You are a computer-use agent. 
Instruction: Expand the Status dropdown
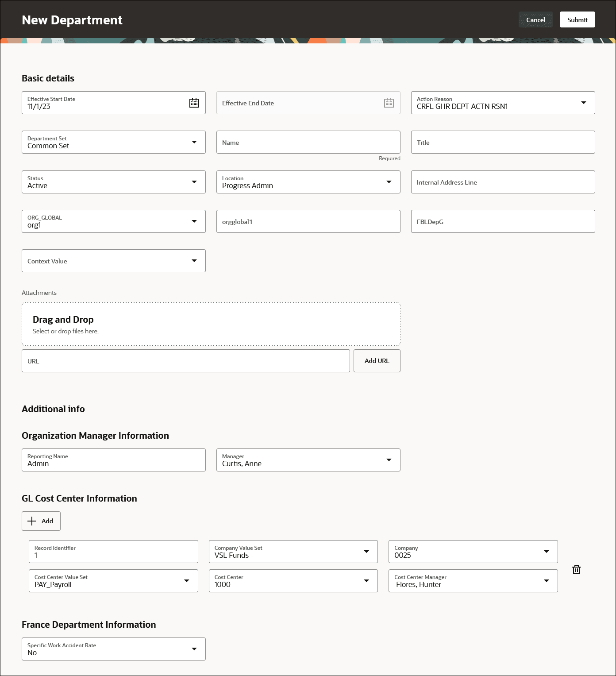(x=194, y=182)
